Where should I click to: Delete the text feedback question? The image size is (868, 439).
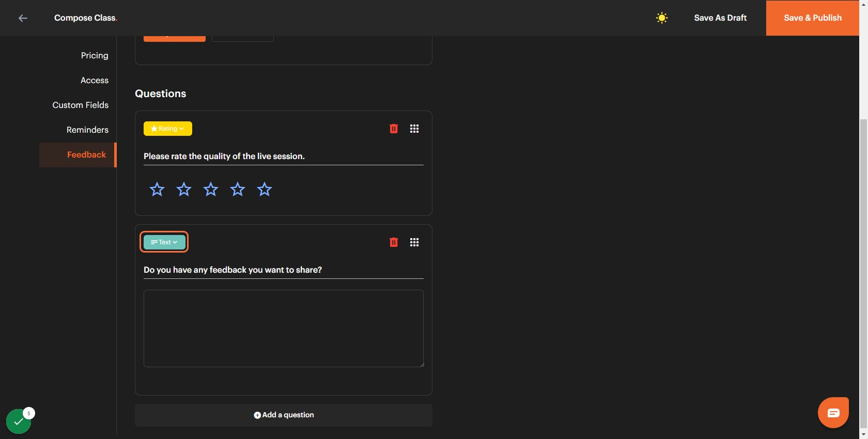(394, 242)
